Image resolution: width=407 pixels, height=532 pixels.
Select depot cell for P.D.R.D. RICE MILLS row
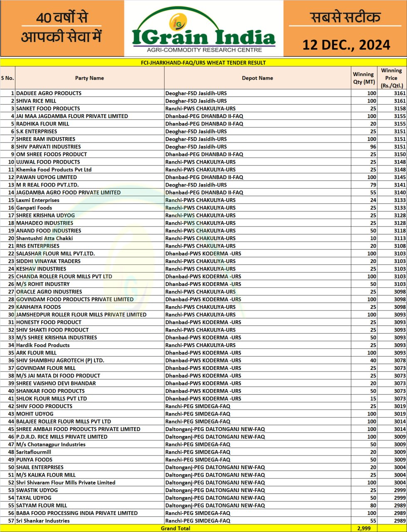(215, 437)
